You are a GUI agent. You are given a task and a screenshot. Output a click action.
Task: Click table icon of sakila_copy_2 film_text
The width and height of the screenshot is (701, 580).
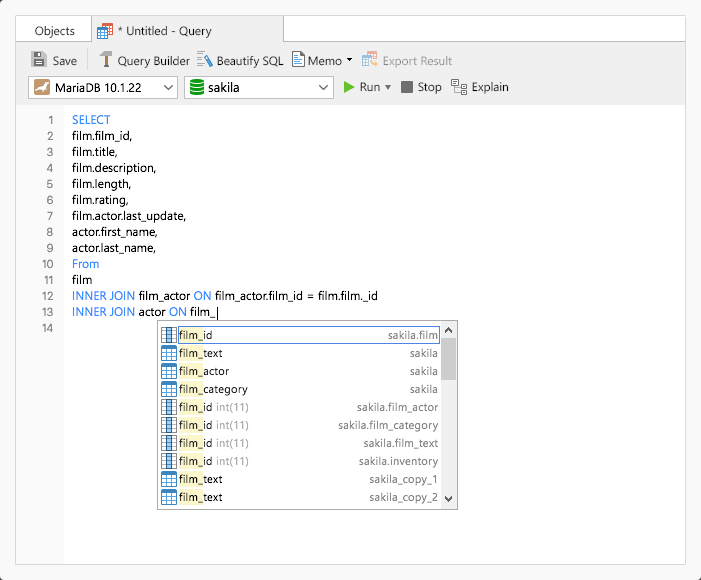pos(169,497)
